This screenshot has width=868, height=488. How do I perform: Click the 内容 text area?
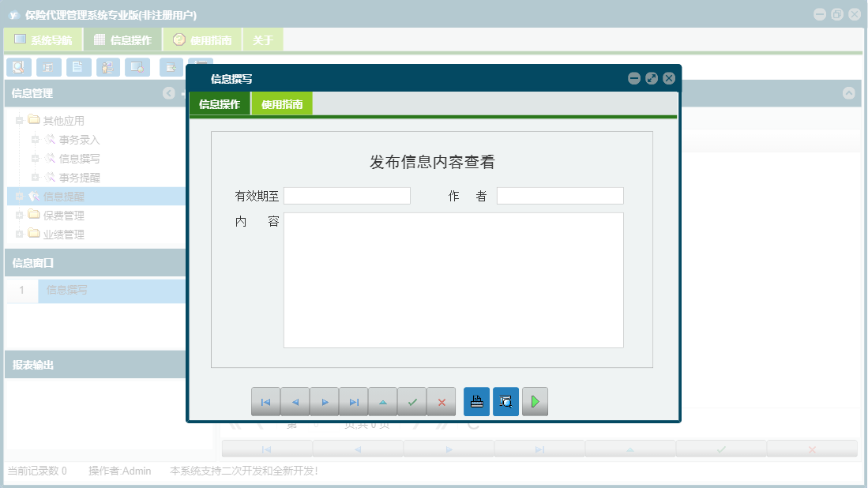pyautogui.click(x=453, y=280)
